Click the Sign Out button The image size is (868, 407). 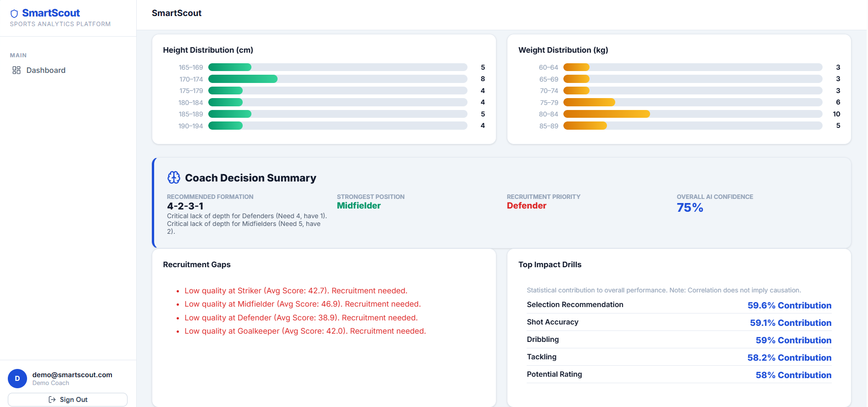coord(67,400)
